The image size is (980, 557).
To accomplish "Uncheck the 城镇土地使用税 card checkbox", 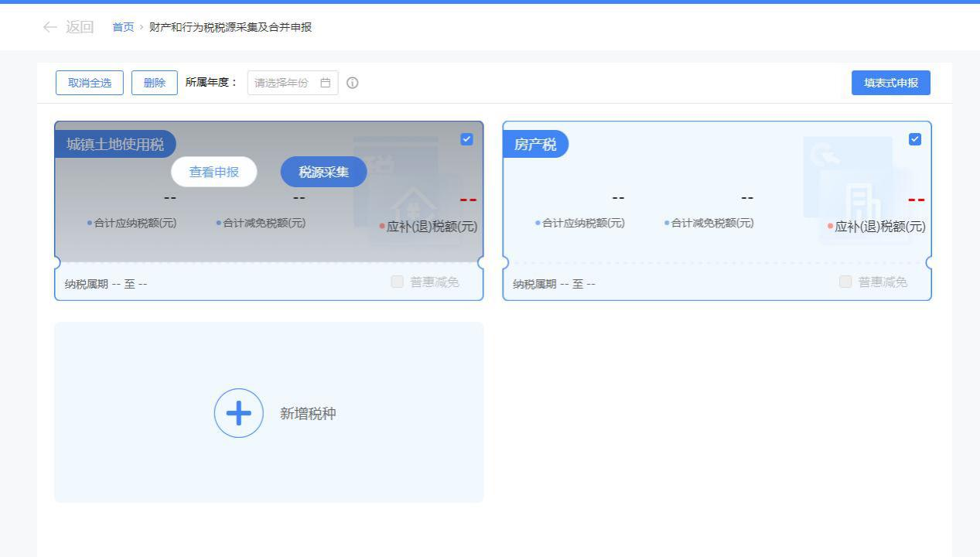I will pos(466,139).
